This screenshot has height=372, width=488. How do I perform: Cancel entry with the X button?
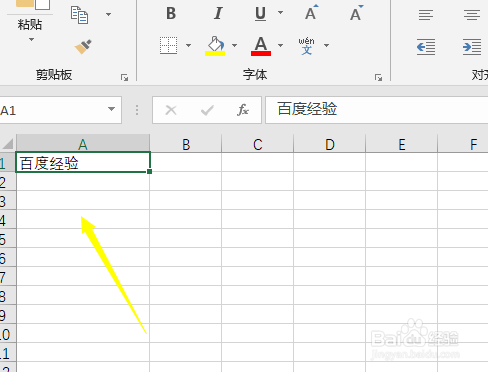pyautogui.click(x=171, y=110)
